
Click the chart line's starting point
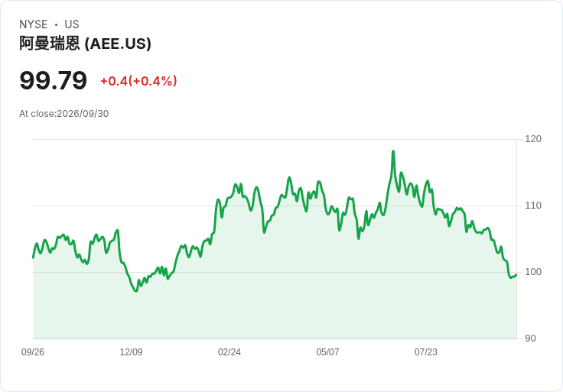[x=33, y=258]
